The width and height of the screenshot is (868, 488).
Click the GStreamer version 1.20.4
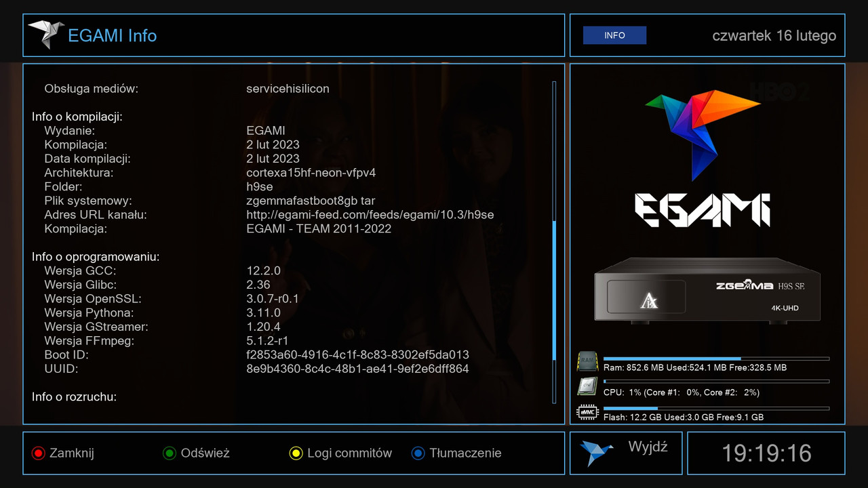point(264,327)
